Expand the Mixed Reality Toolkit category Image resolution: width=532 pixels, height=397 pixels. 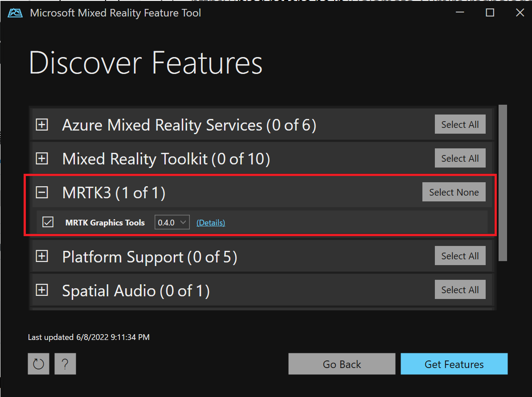(x=41, y=158)
